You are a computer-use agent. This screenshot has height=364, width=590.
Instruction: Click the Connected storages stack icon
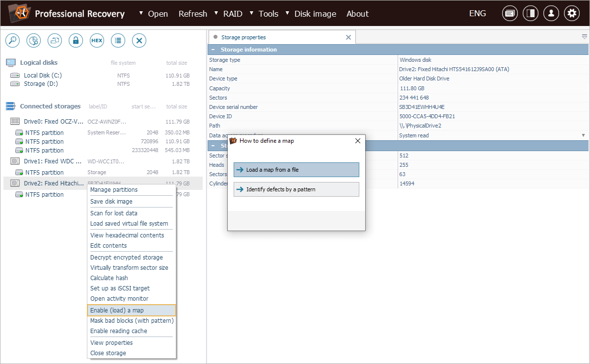tap(11, 106)
